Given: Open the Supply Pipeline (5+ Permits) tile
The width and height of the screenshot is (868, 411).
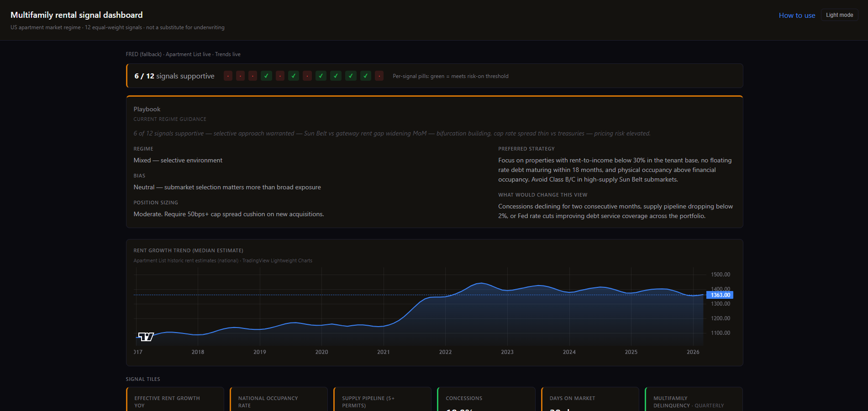Looking at the screenshot, I should tap(382, 401).
